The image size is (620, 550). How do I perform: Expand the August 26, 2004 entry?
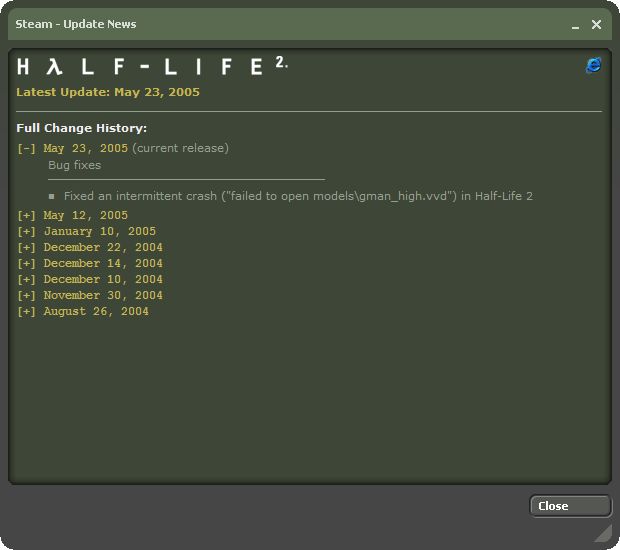tap(26, 312)
